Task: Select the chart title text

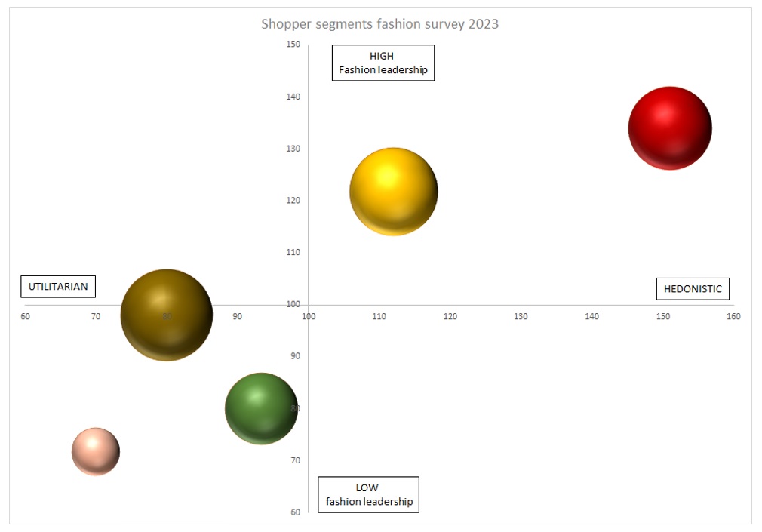Action: click(x=380, y=24)
